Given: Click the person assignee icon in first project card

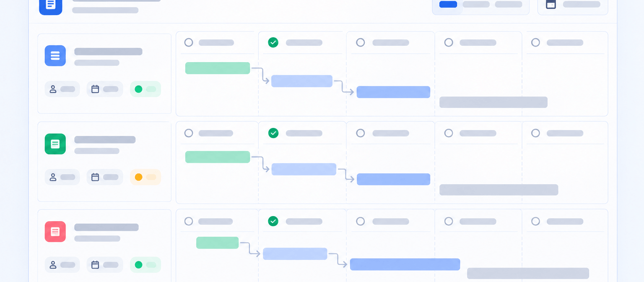Looking at the screenshot, I should [53, 89].
